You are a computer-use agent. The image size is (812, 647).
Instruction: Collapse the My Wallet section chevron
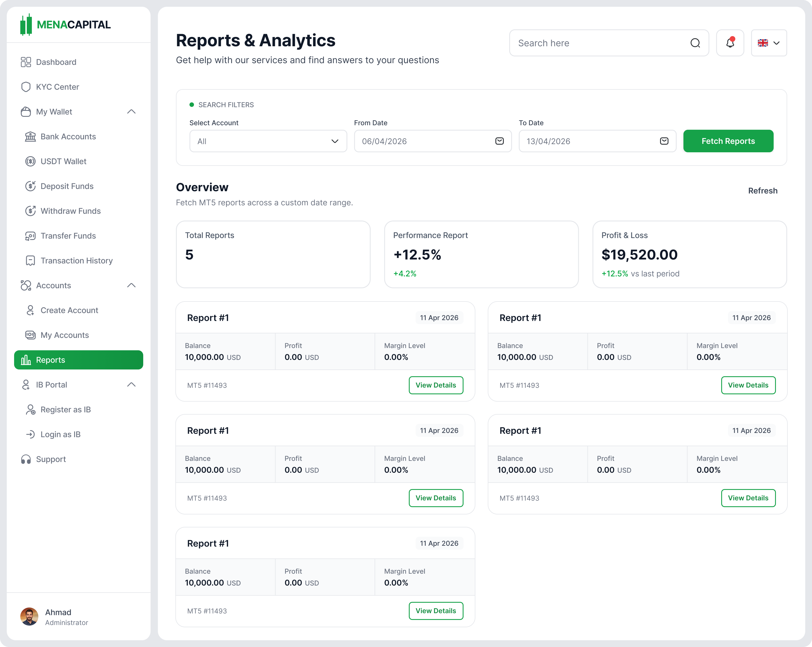pyautogui.click(x=131, y=112)
